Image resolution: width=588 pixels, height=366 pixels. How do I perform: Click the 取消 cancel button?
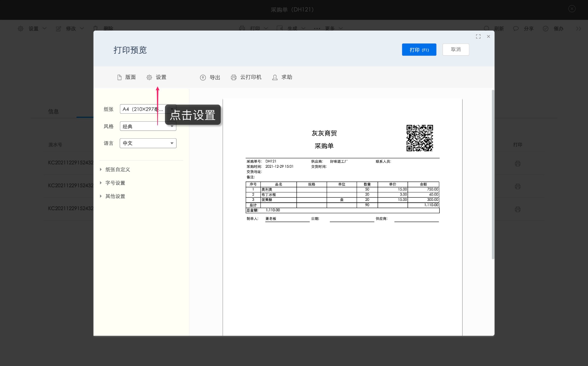point(455,50)
